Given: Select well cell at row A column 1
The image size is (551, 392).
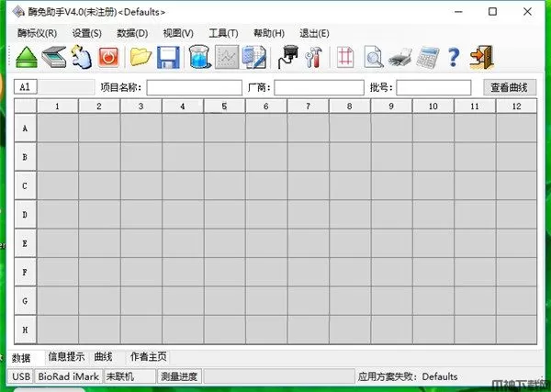Looking at the screenshot, I should [57, 129].
